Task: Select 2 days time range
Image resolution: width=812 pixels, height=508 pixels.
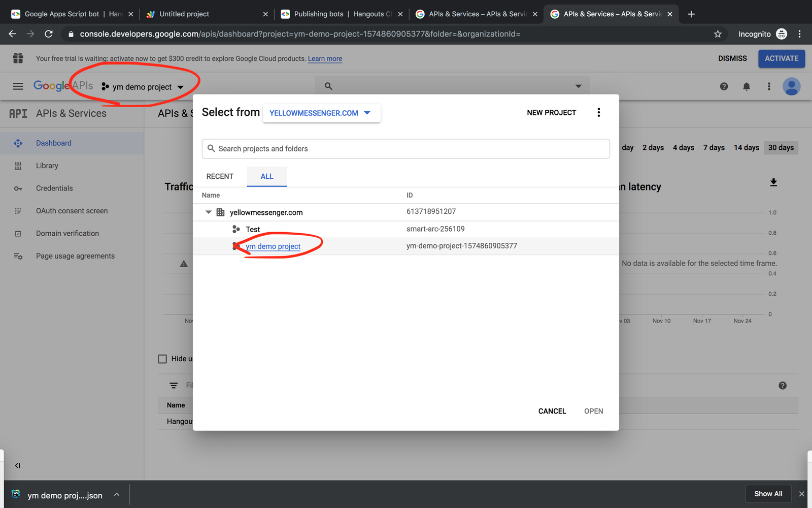Action: 653,148
